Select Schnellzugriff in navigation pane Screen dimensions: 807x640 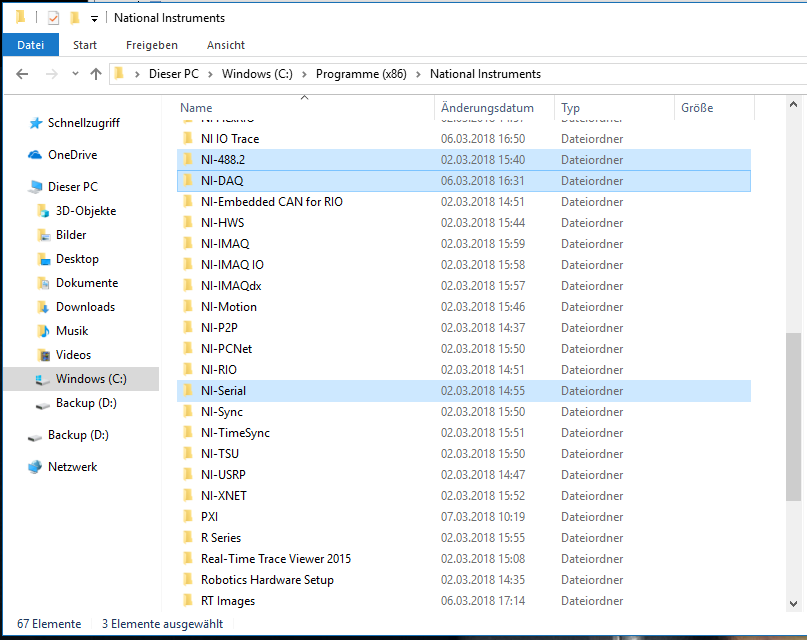point(83,123)
